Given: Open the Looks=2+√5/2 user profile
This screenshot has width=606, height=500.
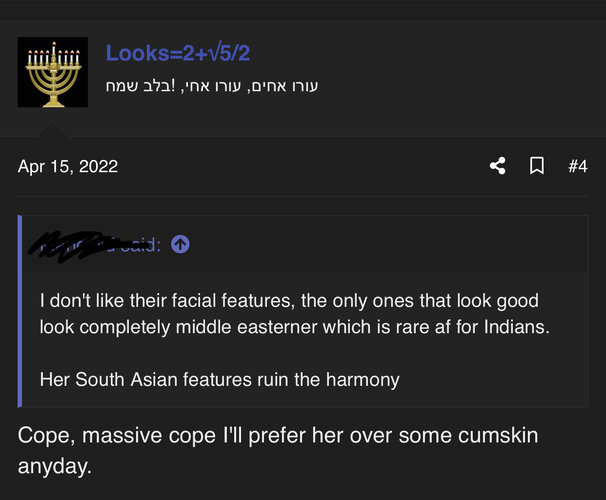Looking at the screenshot, I should click(x=178, y=53).
